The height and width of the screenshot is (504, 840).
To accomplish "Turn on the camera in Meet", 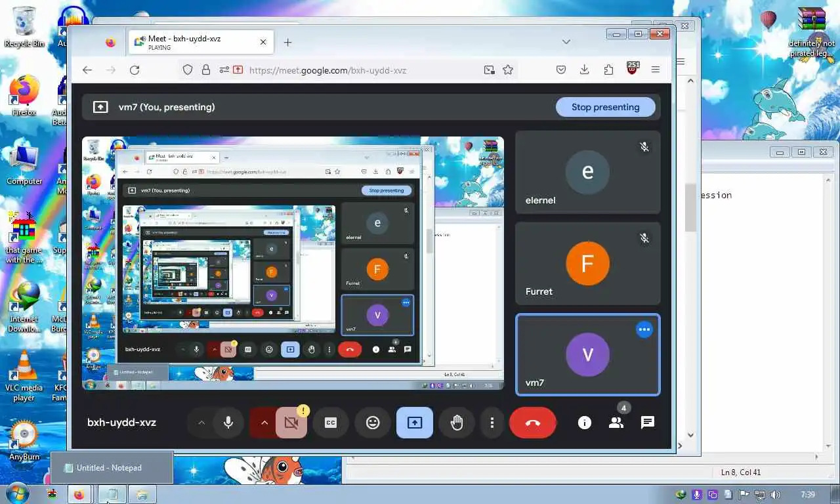I will (x=292, y=423).
